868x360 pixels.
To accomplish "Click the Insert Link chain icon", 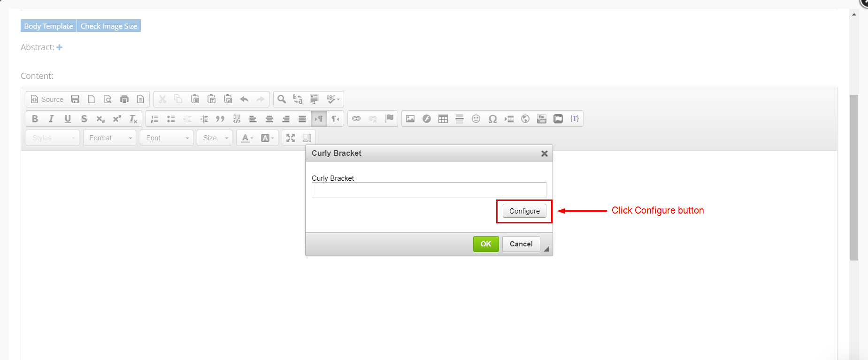I will tap(356, 119).
